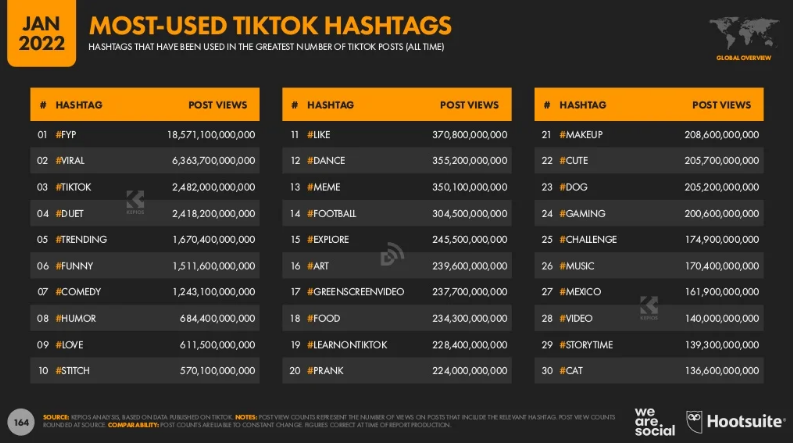Click the #CAT view count 136,600,000,000
This screenshot has width=793, height=443.
722,371
